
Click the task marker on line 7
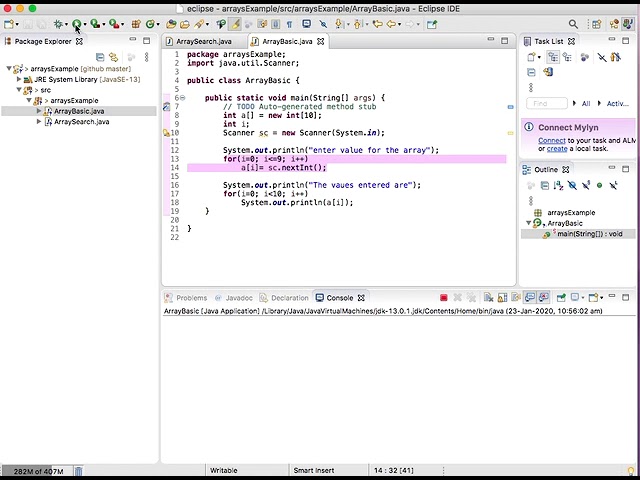tap(166, 107)
